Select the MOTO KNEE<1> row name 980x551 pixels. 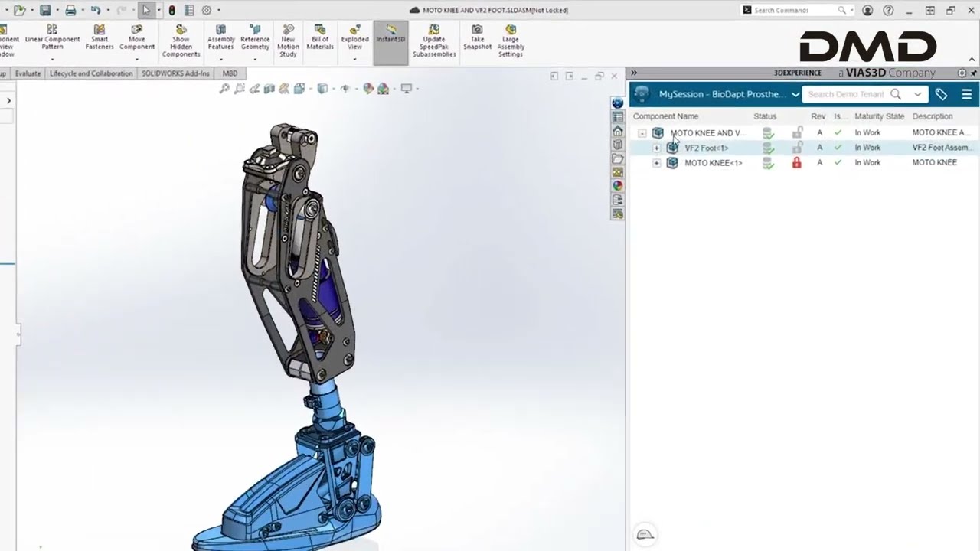(x=713, y=163)
